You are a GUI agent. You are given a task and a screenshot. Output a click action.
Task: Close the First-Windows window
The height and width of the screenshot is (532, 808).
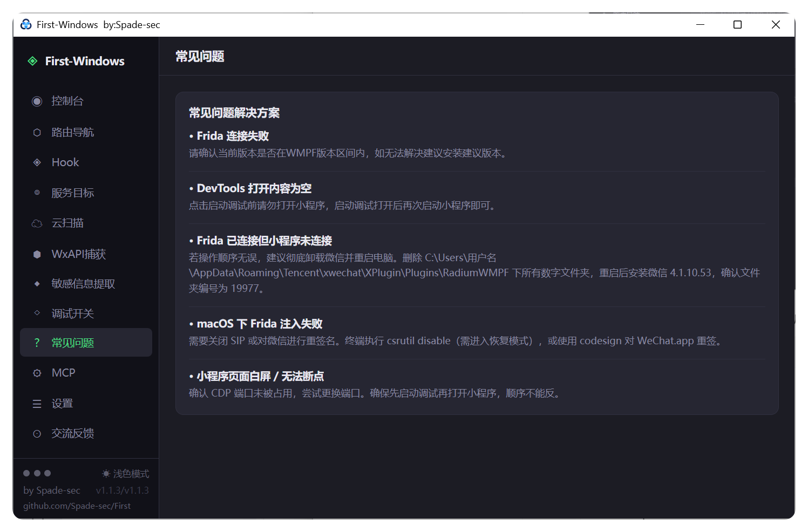776,24
